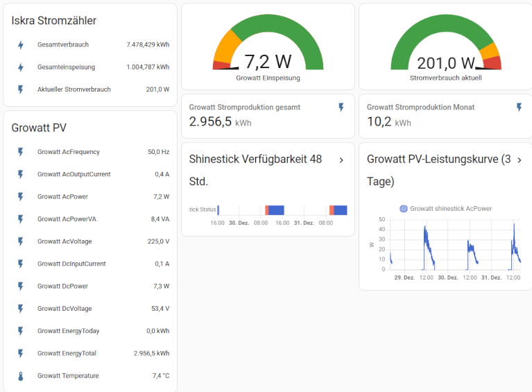Image resolution: width=532 pixels, height=392 pixels.
Task: Click the blue AcPower legend color dot
Action: (404, 208)
